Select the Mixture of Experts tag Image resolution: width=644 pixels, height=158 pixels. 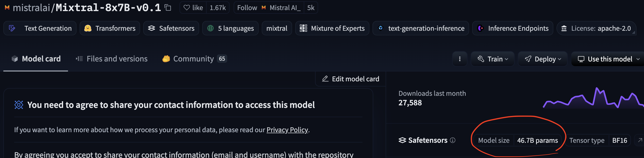click(332, 28)
